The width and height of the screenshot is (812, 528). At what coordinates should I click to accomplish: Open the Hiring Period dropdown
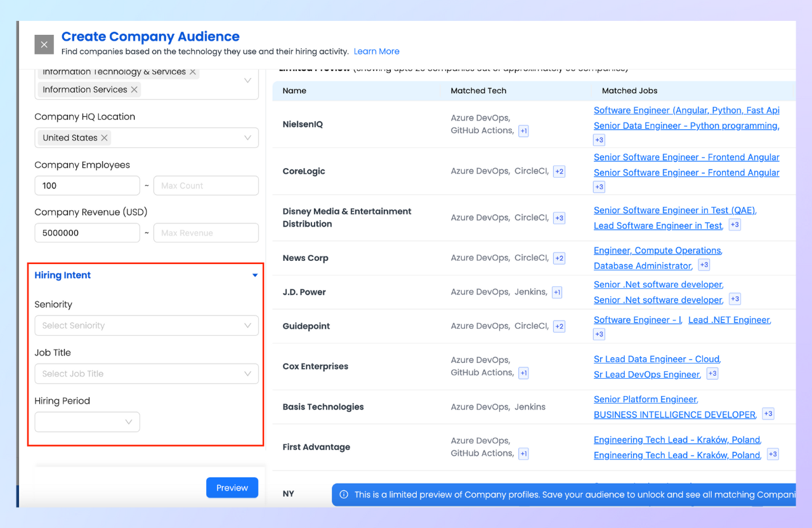click(87, 422)
